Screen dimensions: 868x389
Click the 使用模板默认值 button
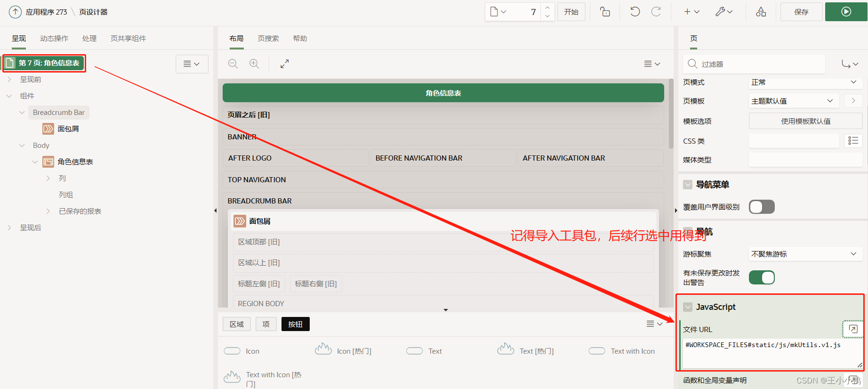point(805,121)
